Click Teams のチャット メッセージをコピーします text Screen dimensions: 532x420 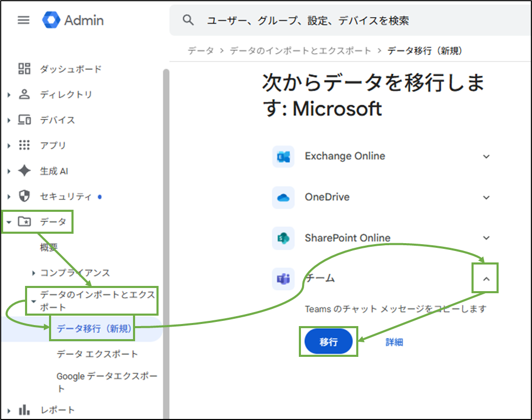[395, 309]
